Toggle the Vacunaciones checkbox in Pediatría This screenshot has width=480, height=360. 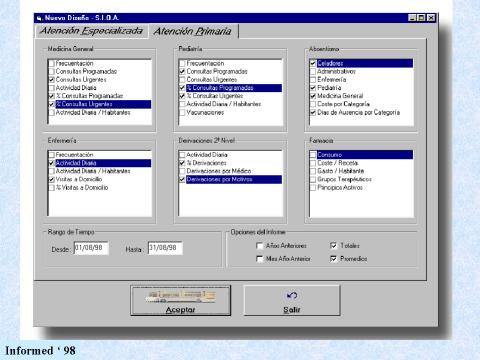182,113
